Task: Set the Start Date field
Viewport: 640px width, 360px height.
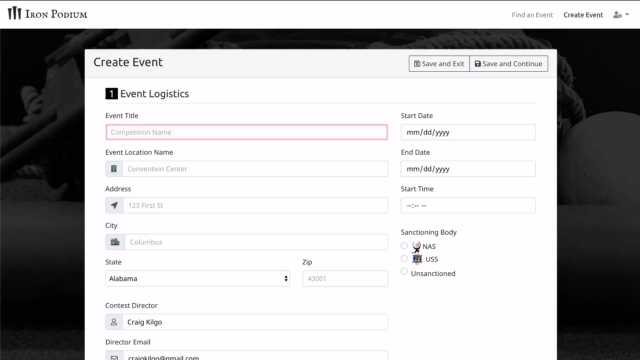Action: (x=468, y=132)
